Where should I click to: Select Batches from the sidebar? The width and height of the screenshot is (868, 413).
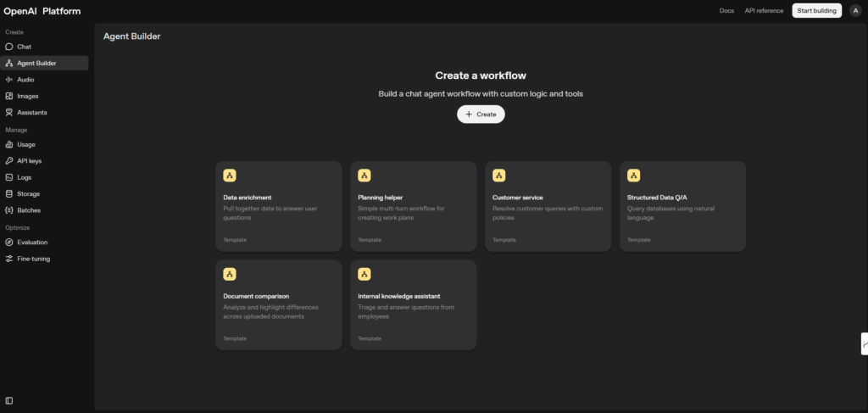click(x=29, y=210)
